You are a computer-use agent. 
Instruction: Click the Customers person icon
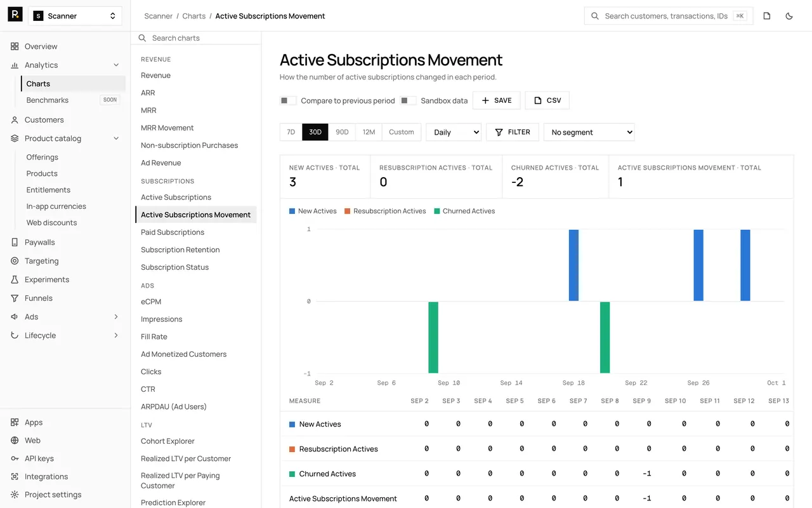click(x=15, y=119)
